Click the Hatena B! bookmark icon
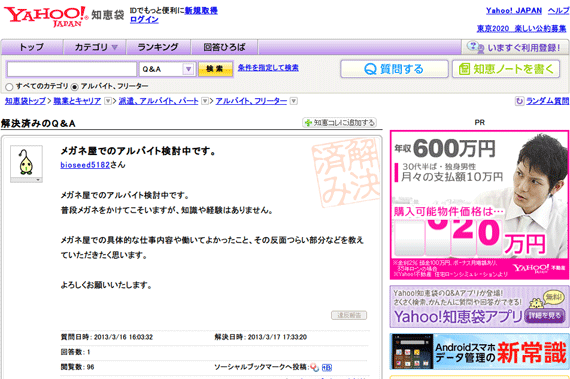This screenshot has height=379, width=570. coord(327,367)
